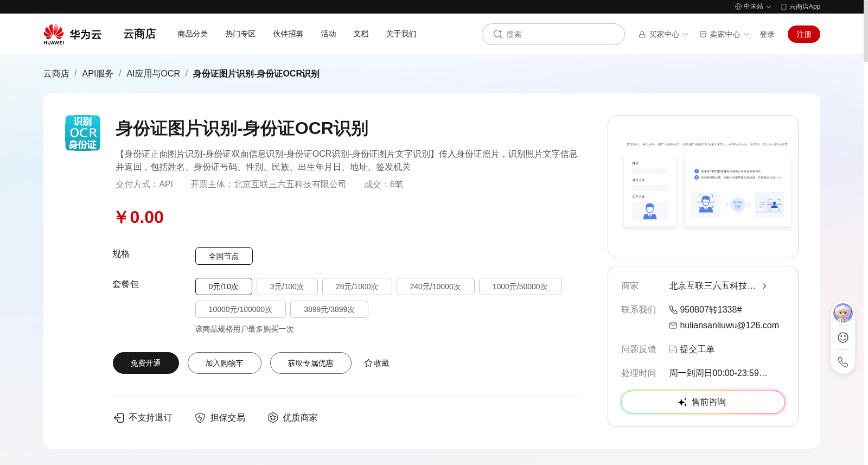Select the 28元/1000次 package
Viewport: 868px width, 465px height.
coord(357,286)
